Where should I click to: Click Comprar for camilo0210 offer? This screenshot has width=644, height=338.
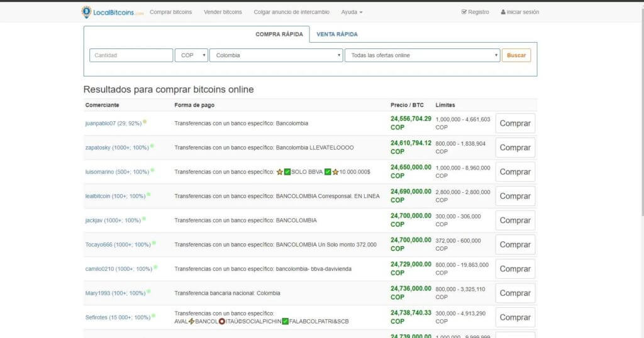[x=515, y=269]
